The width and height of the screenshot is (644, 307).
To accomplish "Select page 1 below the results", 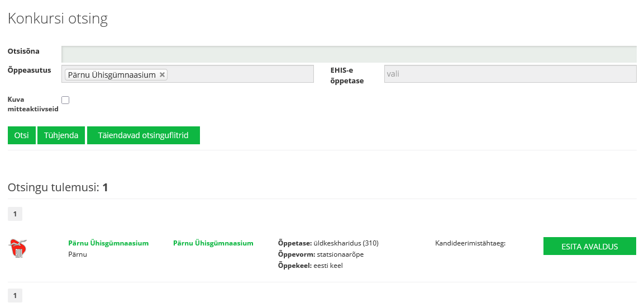I will [15, 295].
